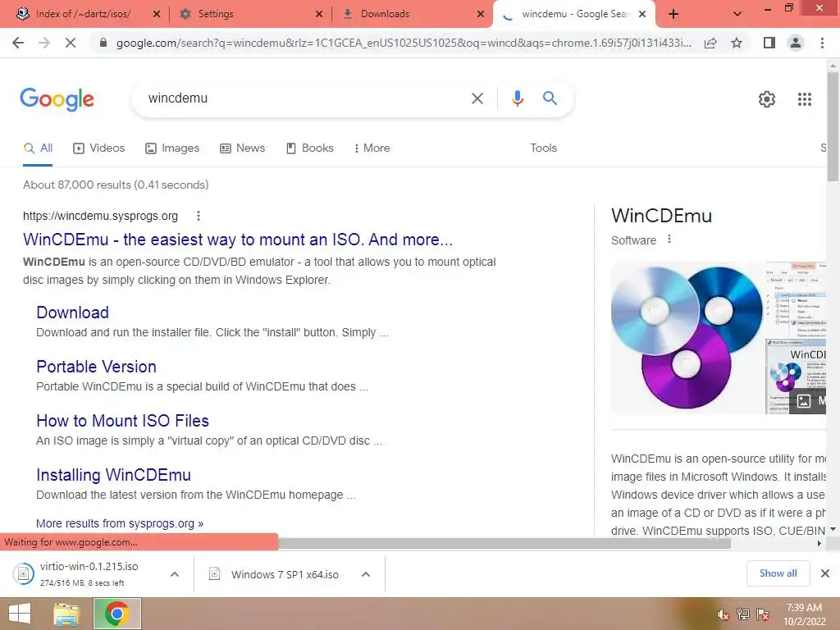Click the vertical page scrollbar thumb

833,126
